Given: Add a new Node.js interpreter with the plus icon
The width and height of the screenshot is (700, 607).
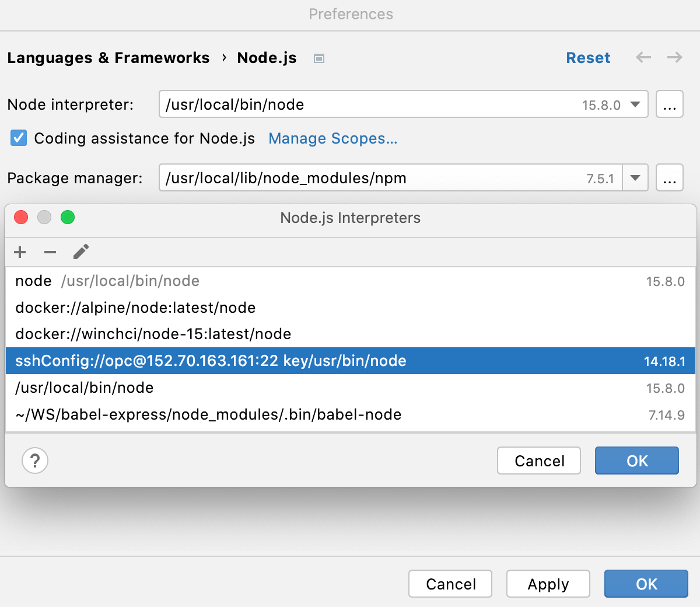Looking at the screenshot, I should click(20, 252).
